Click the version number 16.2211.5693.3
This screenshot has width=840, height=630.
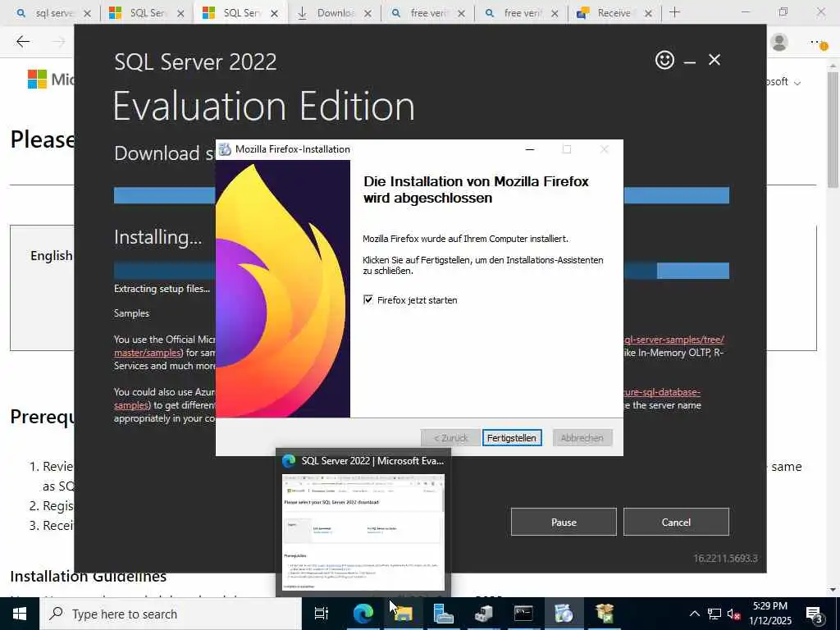[x=725, y=558]
